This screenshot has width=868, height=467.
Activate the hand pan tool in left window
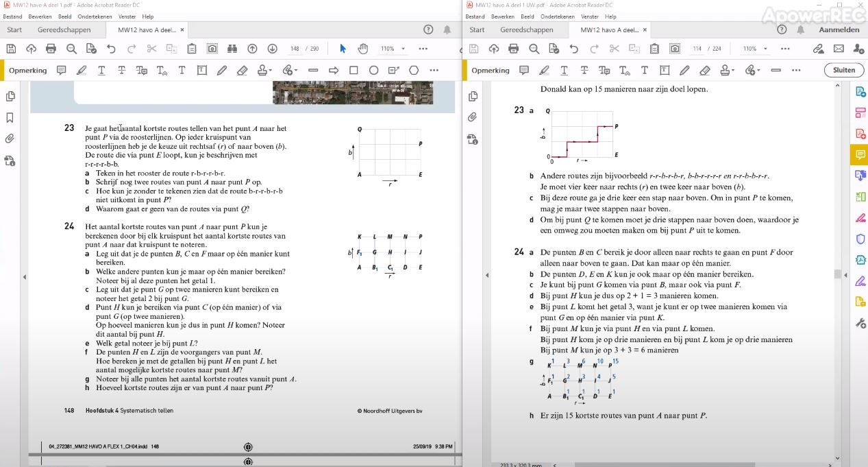(x=363, y=49)
